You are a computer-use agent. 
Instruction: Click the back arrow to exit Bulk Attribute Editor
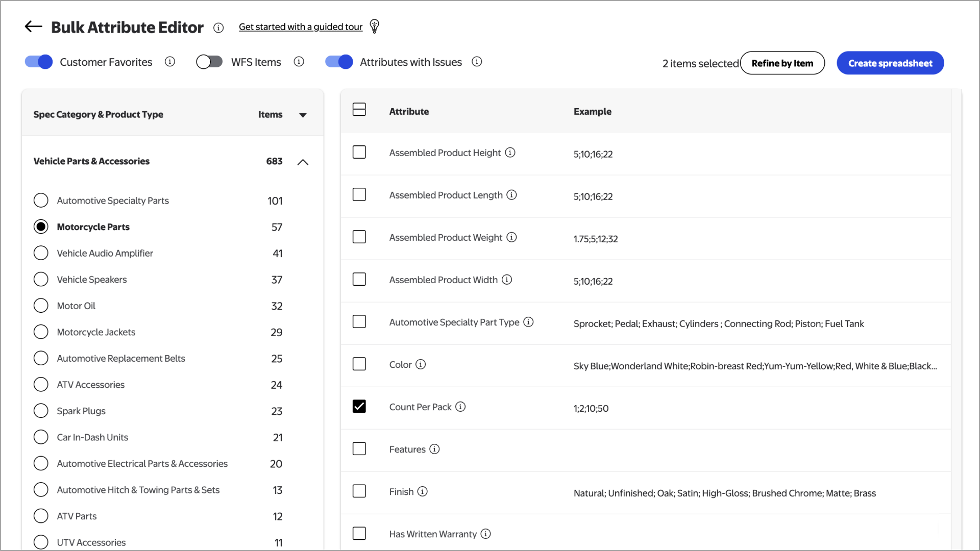[x=33, y=27]
